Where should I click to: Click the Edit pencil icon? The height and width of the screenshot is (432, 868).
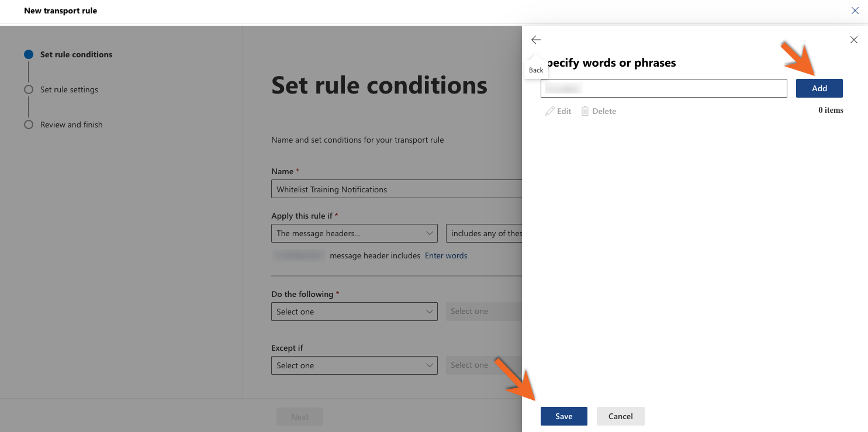(x=549, y=111)
